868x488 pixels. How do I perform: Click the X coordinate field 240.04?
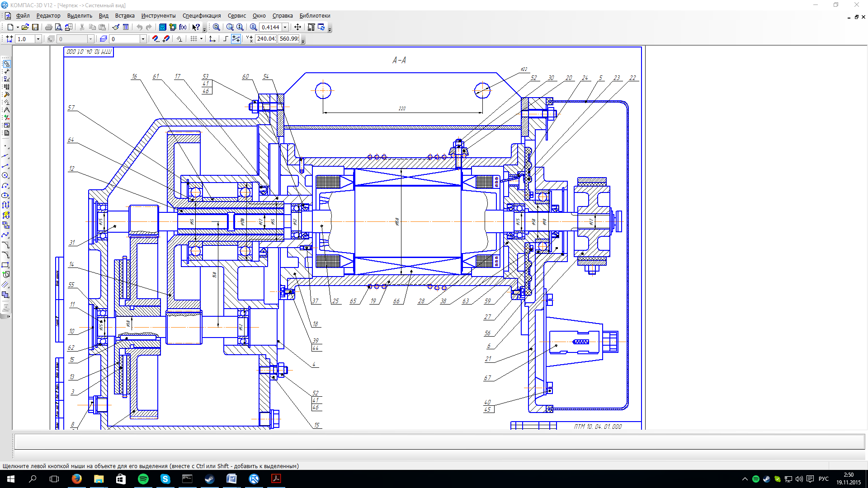(266, 39)
